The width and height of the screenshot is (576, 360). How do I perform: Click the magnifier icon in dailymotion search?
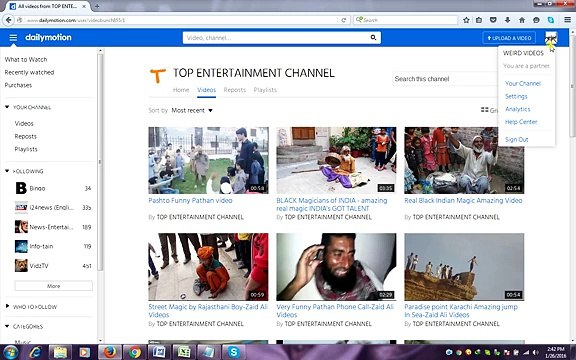373,37
